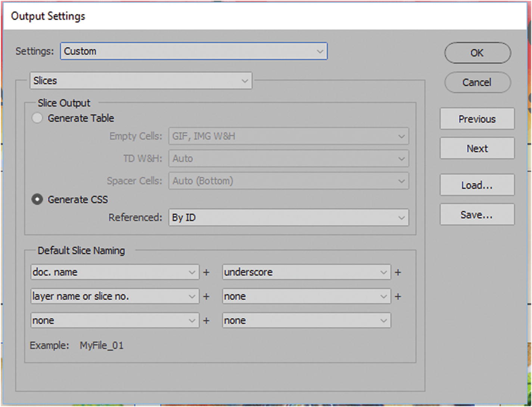Click the Empty Cells: label
Viewport: 532px width, 407px height.
(x=136, y=136)
